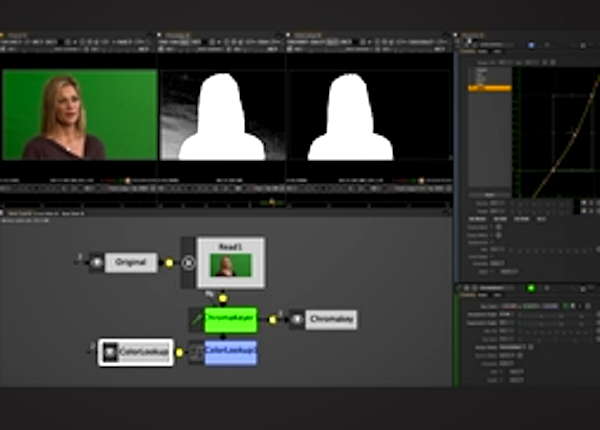Toggle the green indicator in Chromakeyer properties header
This screenshot has height=430, width=600.
[x=531, y=289]
